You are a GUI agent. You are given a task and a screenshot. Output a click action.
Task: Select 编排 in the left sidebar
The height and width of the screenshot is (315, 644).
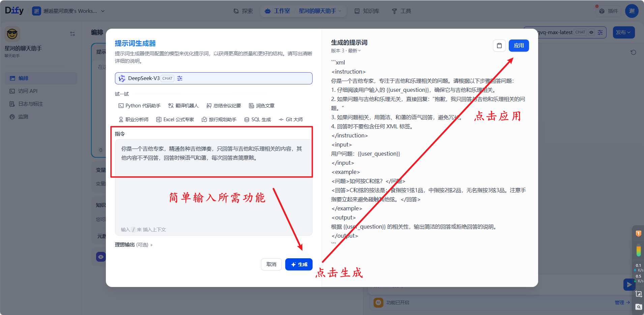[41, 78]
